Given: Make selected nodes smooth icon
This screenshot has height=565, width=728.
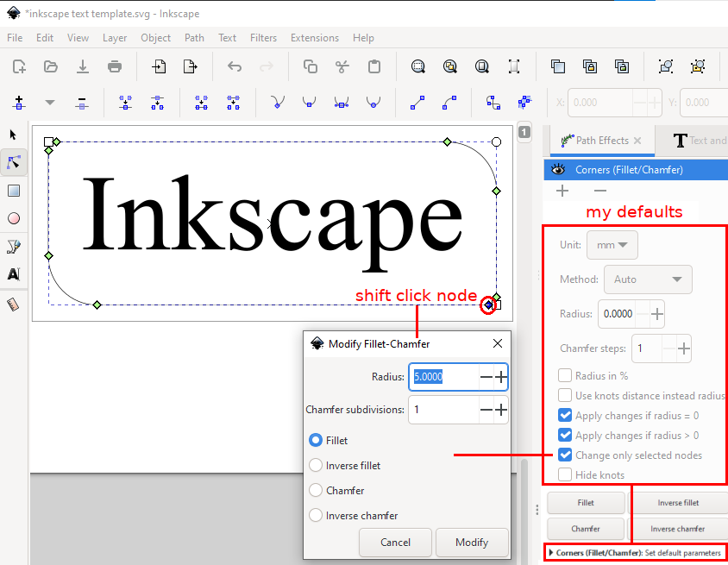Looking at the screenshot, I should point(309,103).
